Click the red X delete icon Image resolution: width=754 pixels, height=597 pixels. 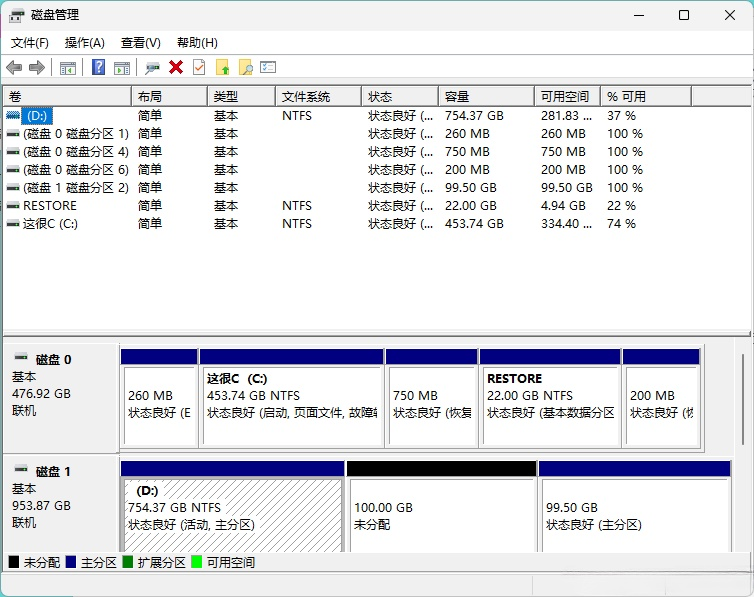click(176, 67)
